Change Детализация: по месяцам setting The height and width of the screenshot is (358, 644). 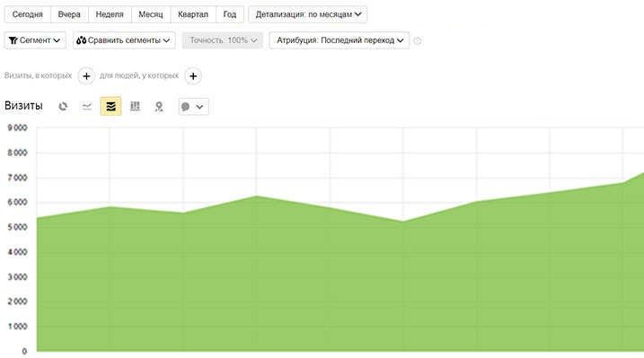click(x=308, y=14)
